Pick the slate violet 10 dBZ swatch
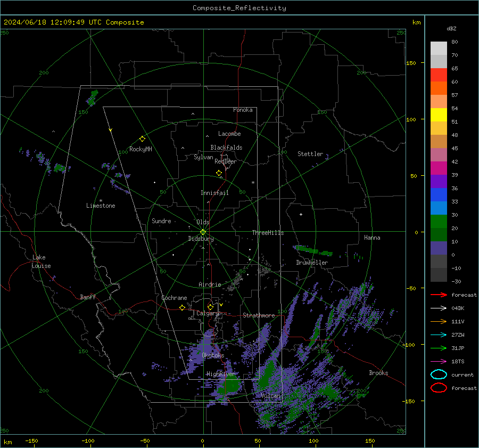Screen dimensions: 479x448 click(439, 248)
